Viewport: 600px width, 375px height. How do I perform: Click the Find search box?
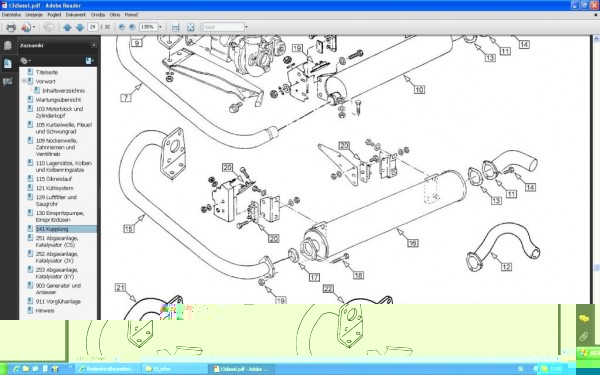tap(223, 27)
